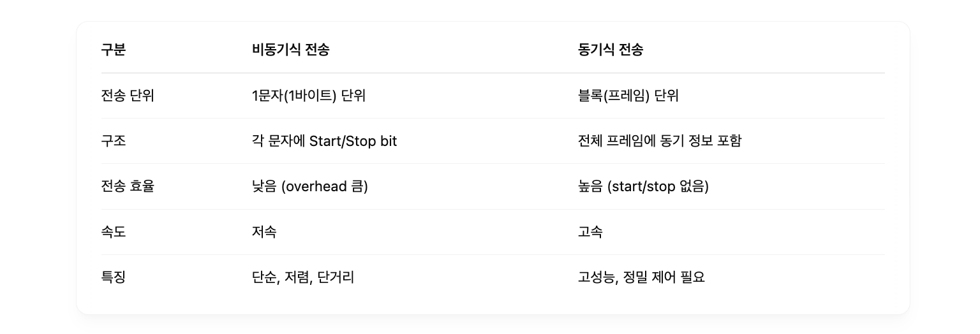Click the 각 문자에 Start/Stop bit cell
This screenshot has height=334, width=980.
(324, 141)
